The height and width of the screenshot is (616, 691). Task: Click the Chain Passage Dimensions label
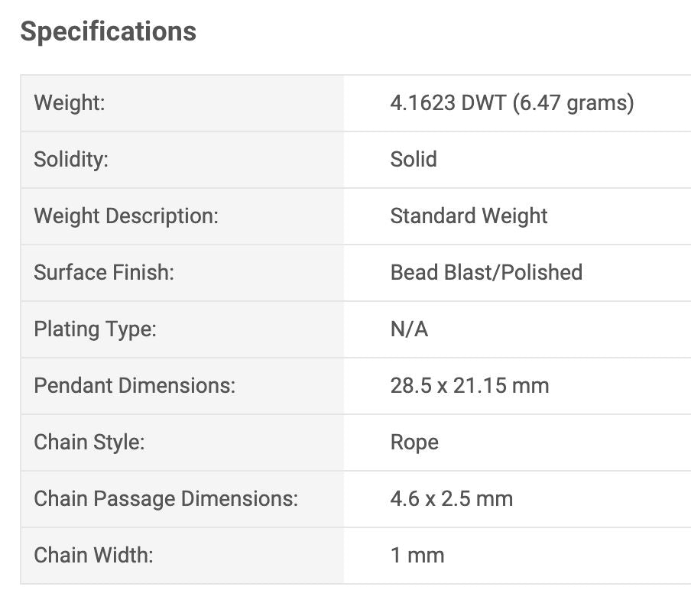pyautogui.click(x=166, y=498)
